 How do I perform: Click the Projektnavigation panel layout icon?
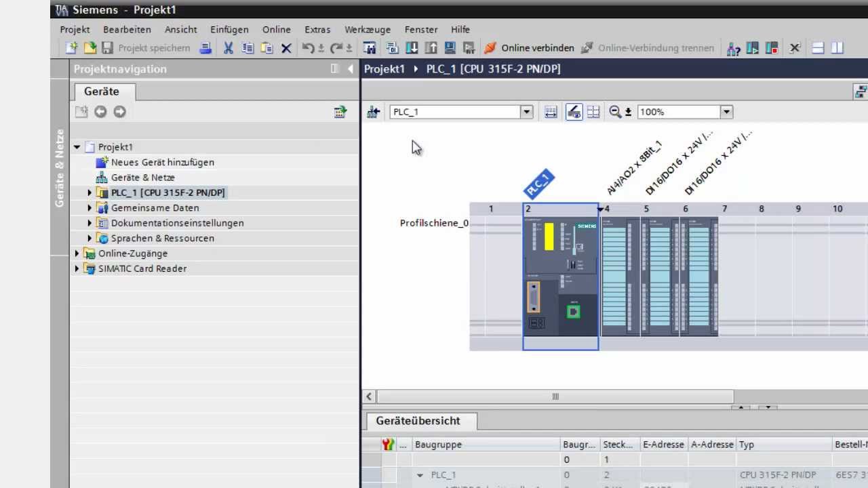coord(334,68)
